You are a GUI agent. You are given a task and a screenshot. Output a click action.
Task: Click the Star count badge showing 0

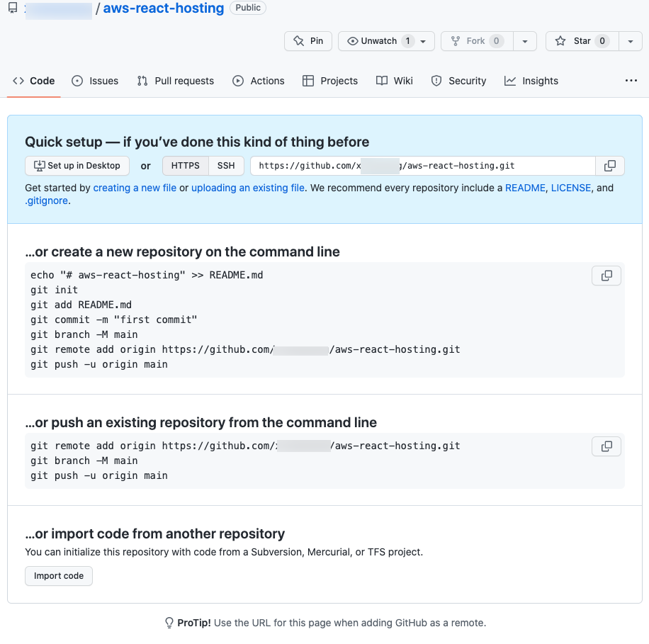[602, 41]
